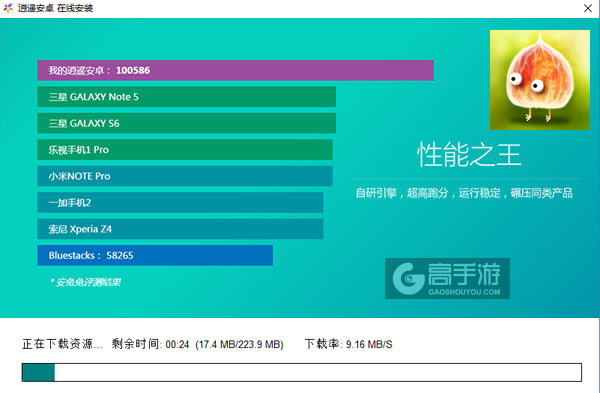Click the 小米NOTE Pro benchmark bar
The image size is (600, 393).
[x=185, y=176]
